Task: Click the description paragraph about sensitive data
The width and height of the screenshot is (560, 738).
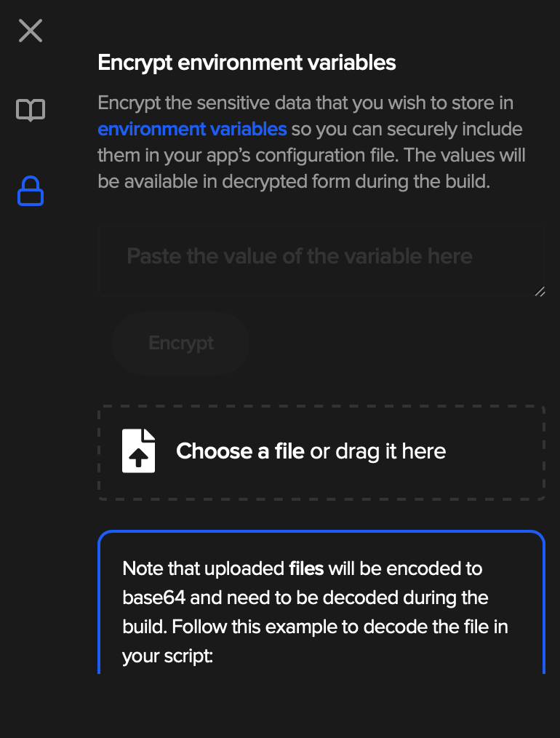Action: pyautogui.click(x=311, y=142)
